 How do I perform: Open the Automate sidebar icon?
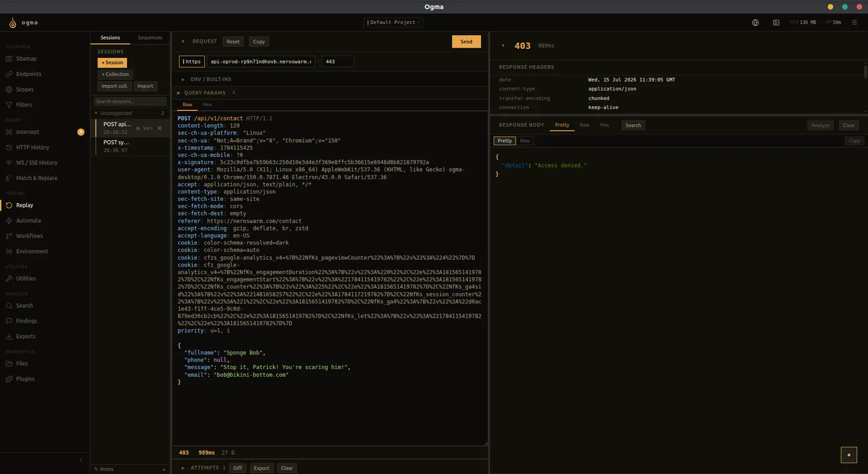tap(9, 221)
